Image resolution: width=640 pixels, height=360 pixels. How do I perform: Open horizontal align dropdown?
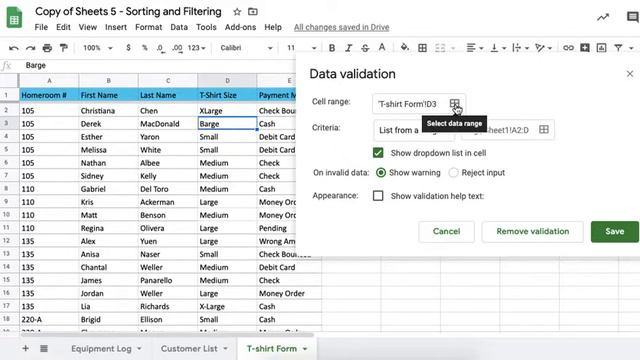coord(475,48)
